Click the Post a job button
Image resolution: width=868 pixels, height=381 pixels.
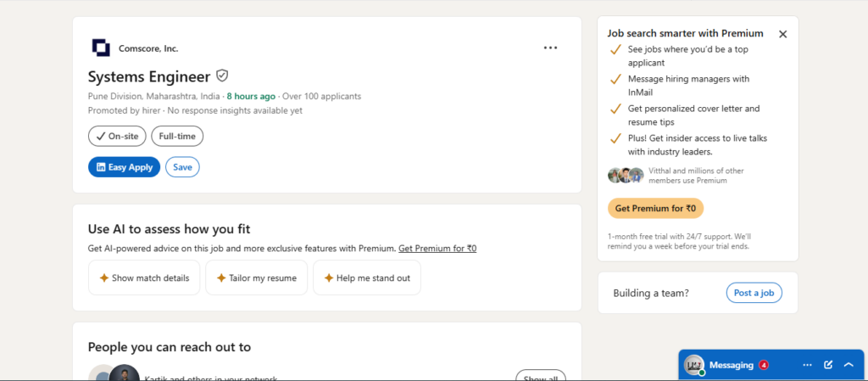point(754,293)
